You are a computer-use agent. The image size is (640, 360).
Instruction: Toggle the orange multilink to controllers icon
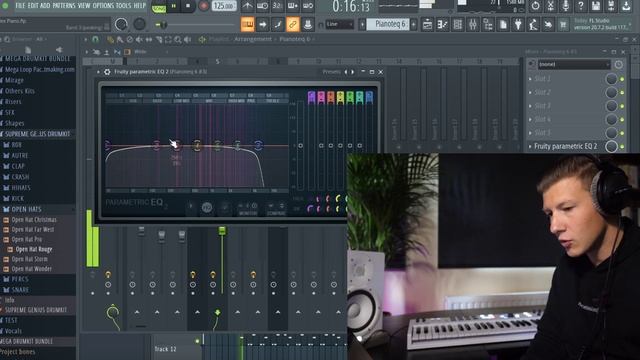[293, 24]
